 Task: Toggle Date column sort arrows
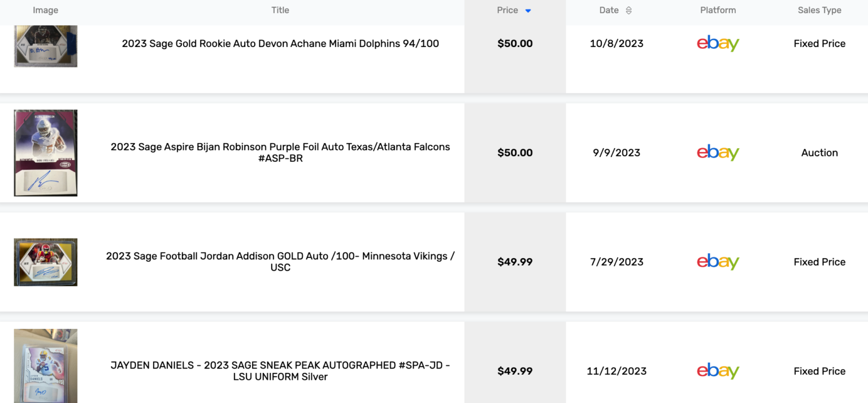[x=628, y=11]
